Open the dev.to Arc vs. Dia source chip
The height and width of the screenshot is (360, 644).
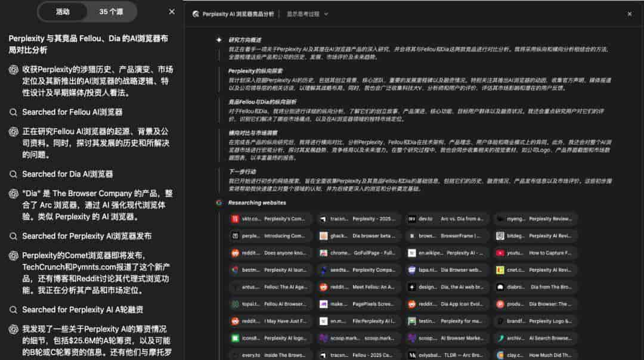pyautogui.click(x=447, y=219)
